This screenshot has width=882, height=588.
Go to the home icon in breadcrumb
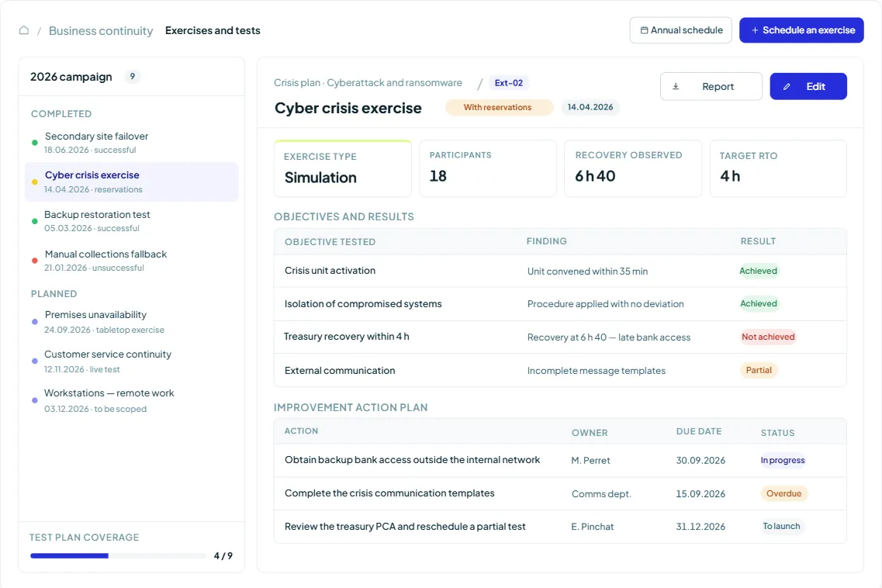23,30
